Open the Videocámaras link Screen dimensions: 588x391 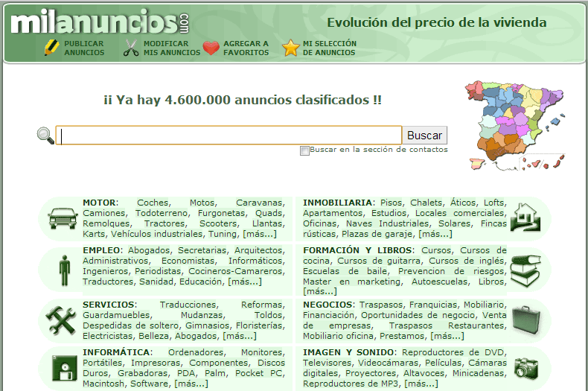(x=388, y=363)
